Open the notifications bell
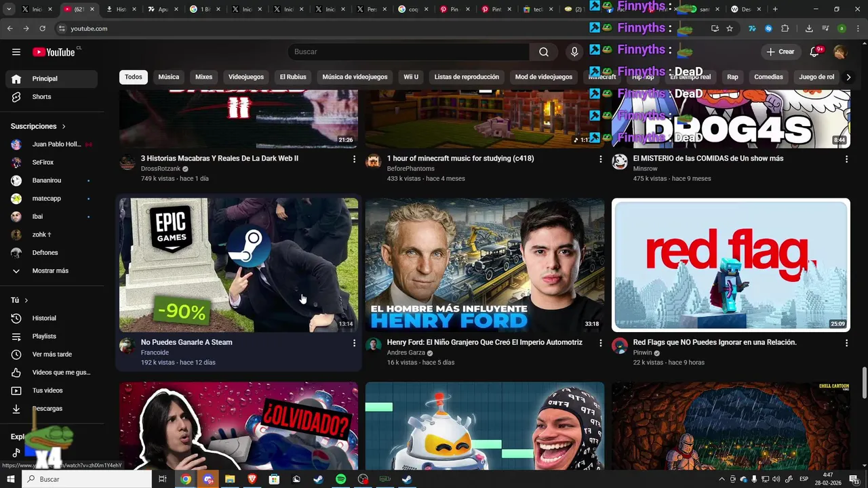The width and height of the screenshot is (868, 488). (x=816, y=52)
